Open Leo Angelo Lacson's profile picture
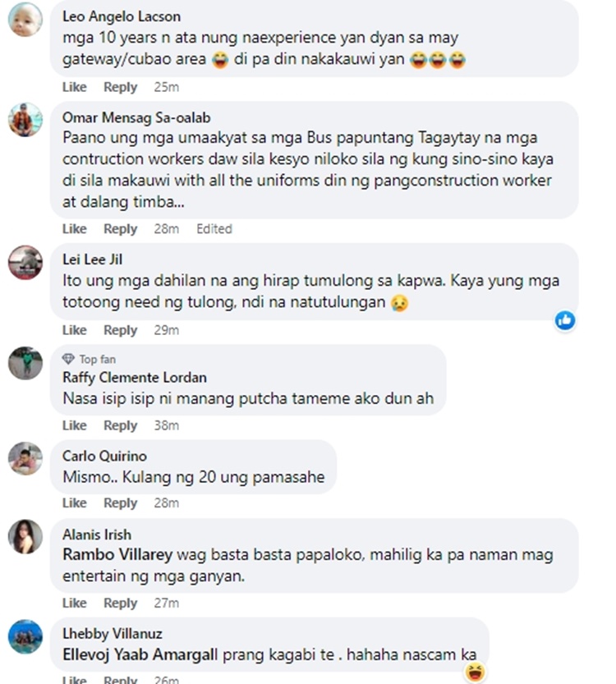 25,19
